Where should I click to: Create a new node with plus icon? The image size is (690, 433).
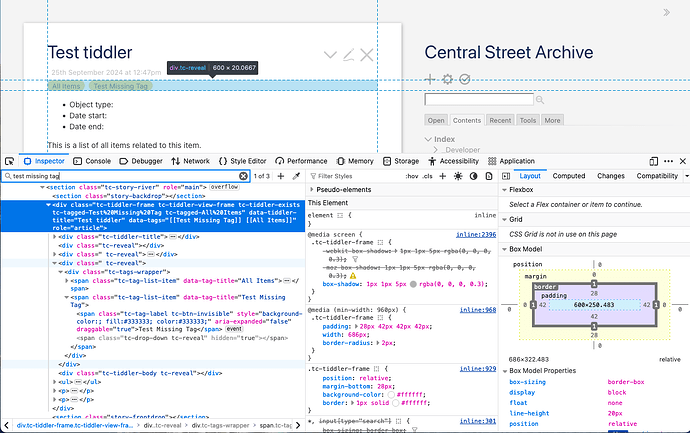click(x=281, y=176)
